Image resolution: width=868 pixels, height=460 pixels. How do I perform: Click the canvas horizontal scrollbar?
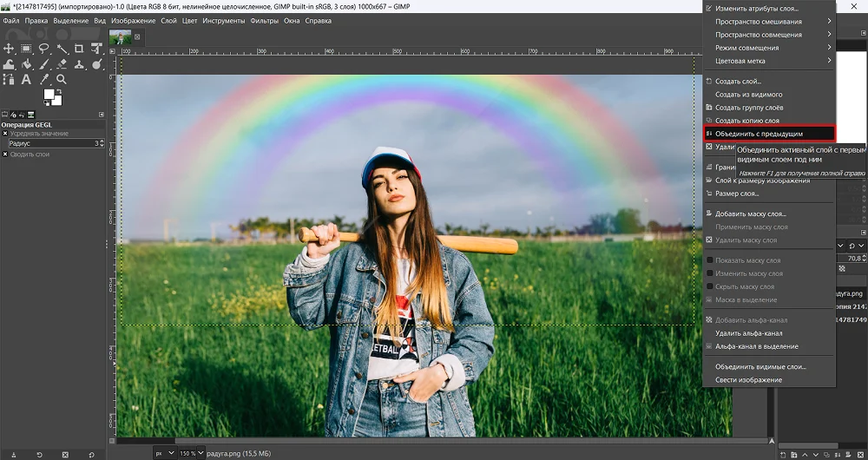point(441,441)
